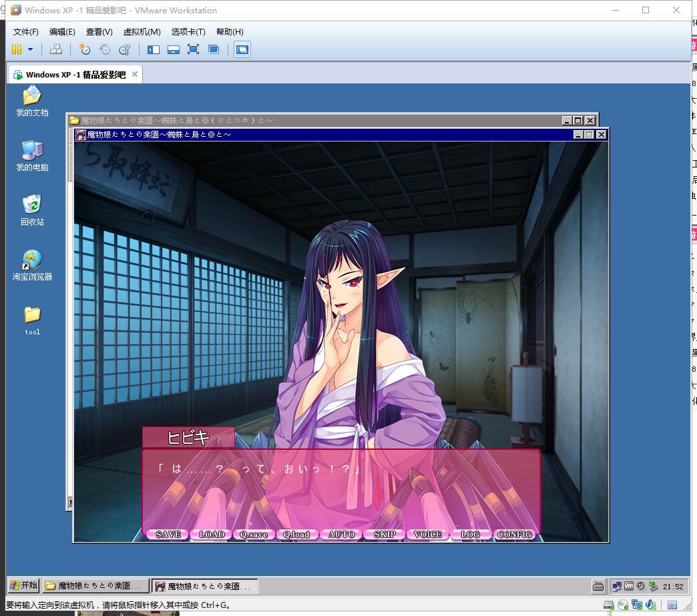The height and width of the screenshot is (616, 697).
Task: Toggle AUTO mode in the game
Action: (x=341, y=535)
